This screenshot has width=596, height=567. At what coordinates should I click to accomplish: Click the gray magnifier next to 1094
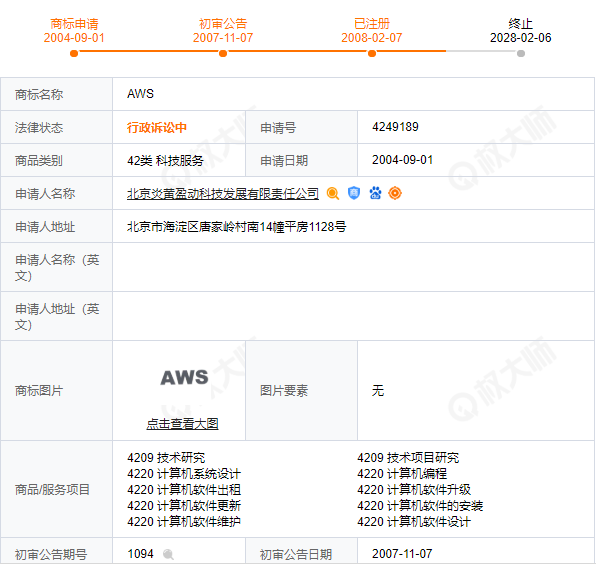pos(168,554)
